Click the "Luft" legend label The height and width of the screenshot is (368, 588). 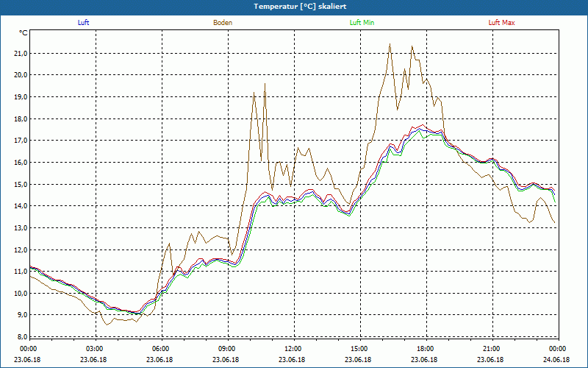tap(83, 23)
